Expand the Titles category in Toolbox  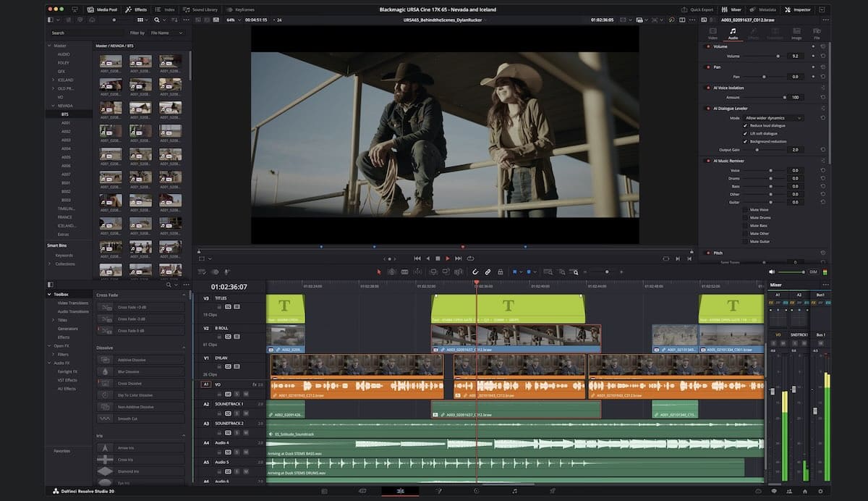[x=52, y=320]
